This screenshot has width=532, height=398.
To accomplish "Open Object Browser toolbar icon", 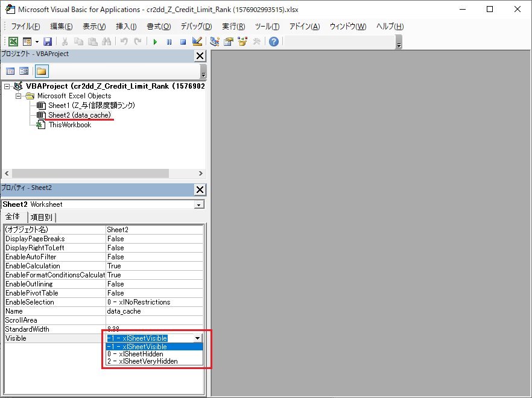I will tap(242, 42).
